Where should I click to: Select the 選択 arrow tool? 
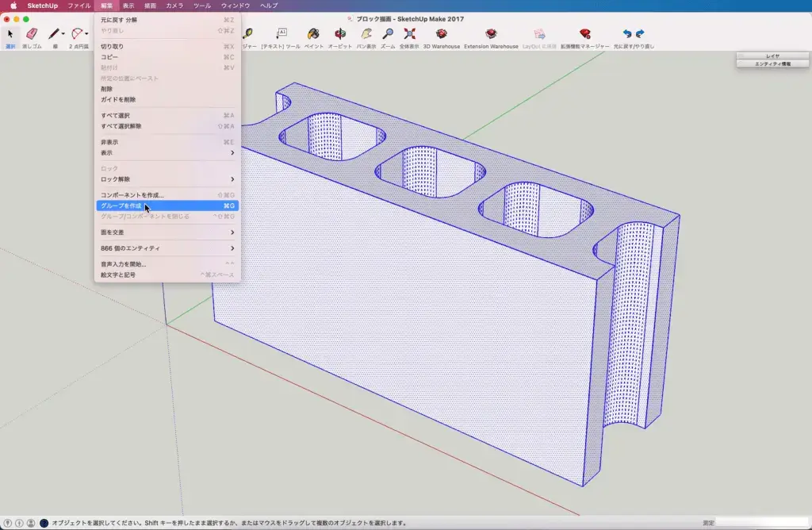pyautogui.click(x=10, y=34)
